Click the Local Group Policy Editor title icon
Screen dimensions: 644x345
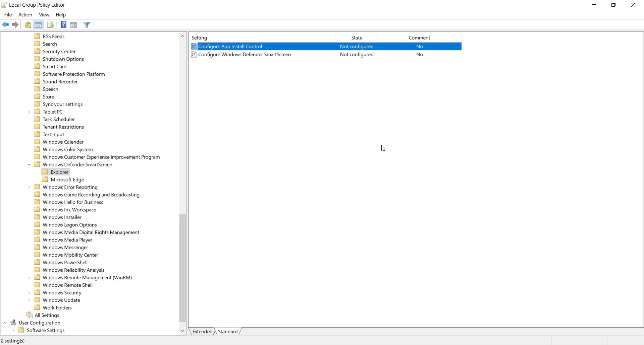coord(4,5)
